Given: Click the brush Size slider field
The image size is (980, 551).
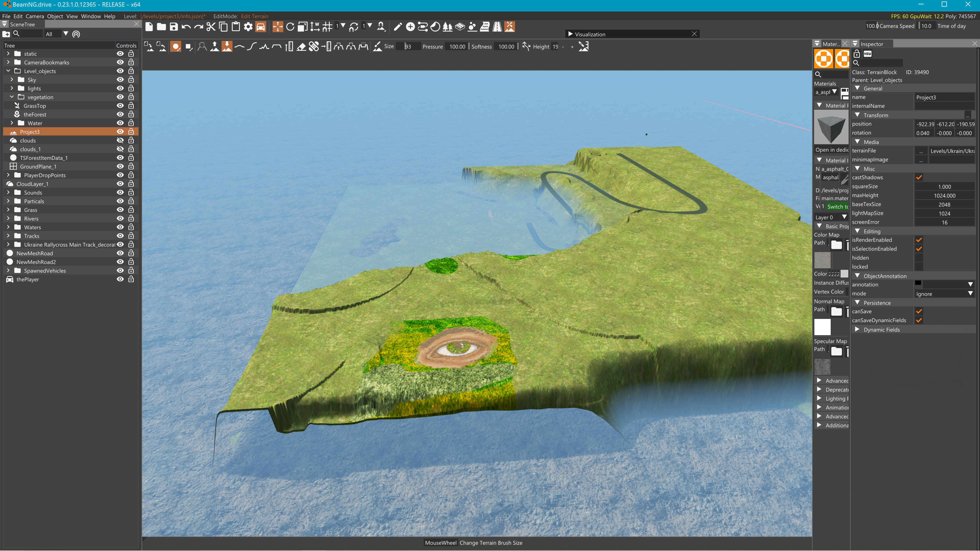Looking at the screenshot, I should pos(408,47).
